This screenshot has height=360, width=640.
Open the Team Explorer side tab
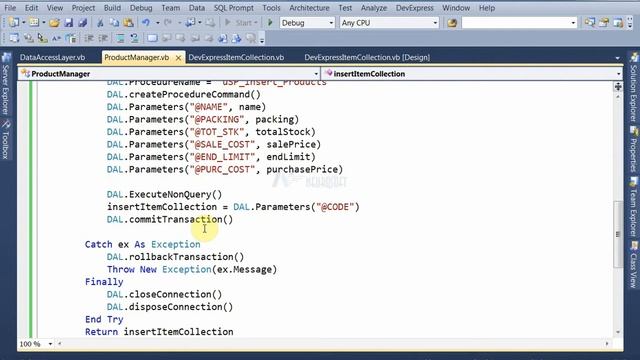pos(633,207)
